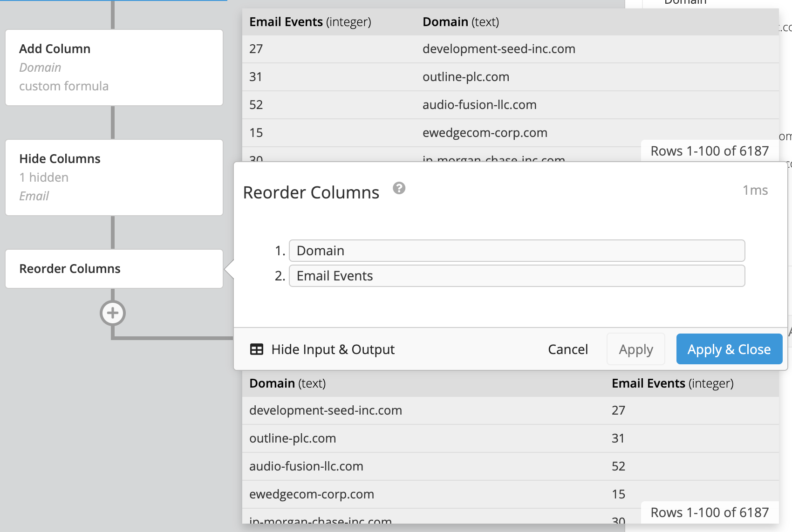The height and width of the screenshot is (532, 792).
Task: Click input cell value 27
Action: point(256,49)
